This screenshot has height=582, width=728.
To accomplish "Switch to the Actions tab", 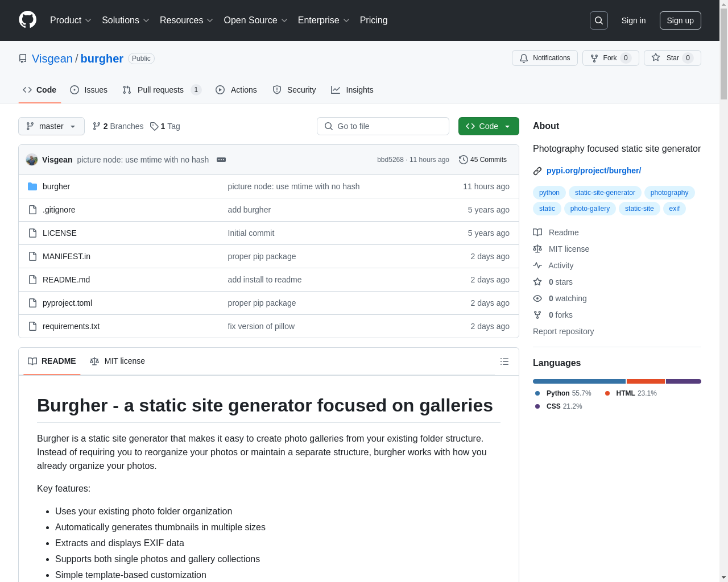I will pos(236,90).
